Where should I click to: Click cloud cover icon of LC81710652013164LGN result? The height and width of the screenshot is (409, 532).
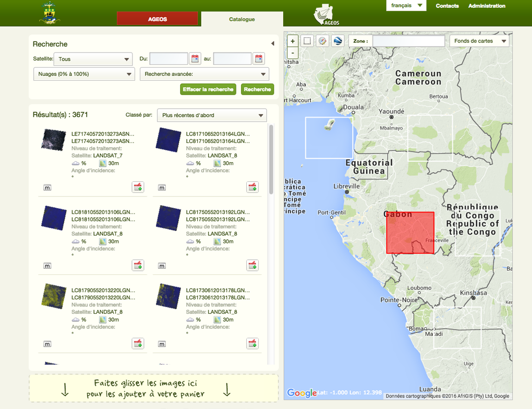(190, 163)
